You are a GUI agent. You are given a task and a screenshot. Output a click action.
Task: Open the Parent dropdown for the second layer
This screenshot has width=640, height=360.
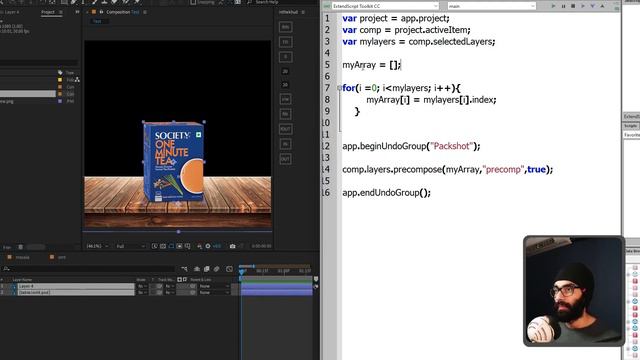[x=215, y=292]
